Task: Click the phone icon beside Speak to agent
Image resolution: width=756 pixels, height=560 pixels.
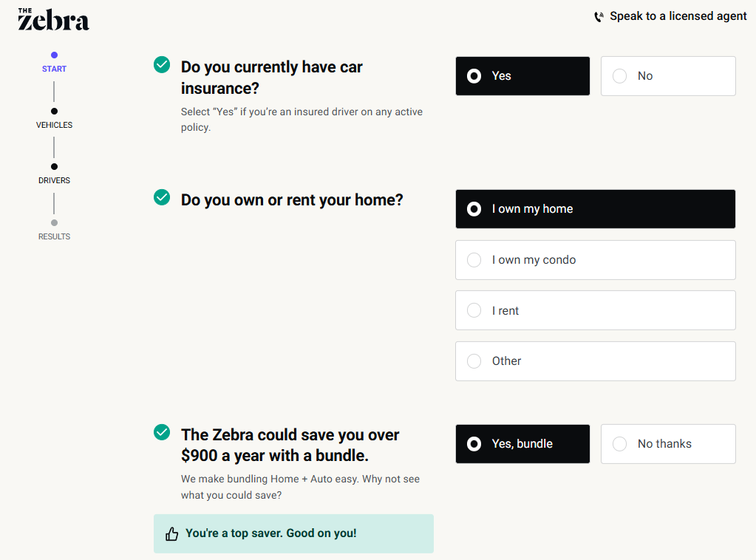Action: 599,17
